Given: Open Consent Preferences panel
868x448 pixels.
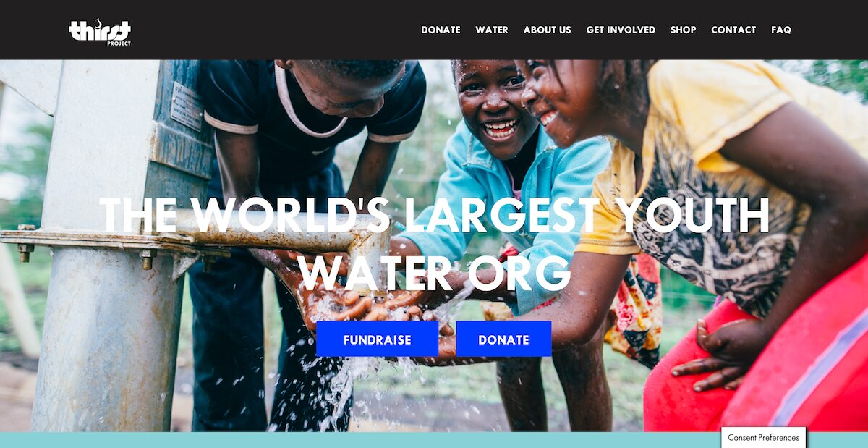Looking at the screenshot, I should pos(763,437).
